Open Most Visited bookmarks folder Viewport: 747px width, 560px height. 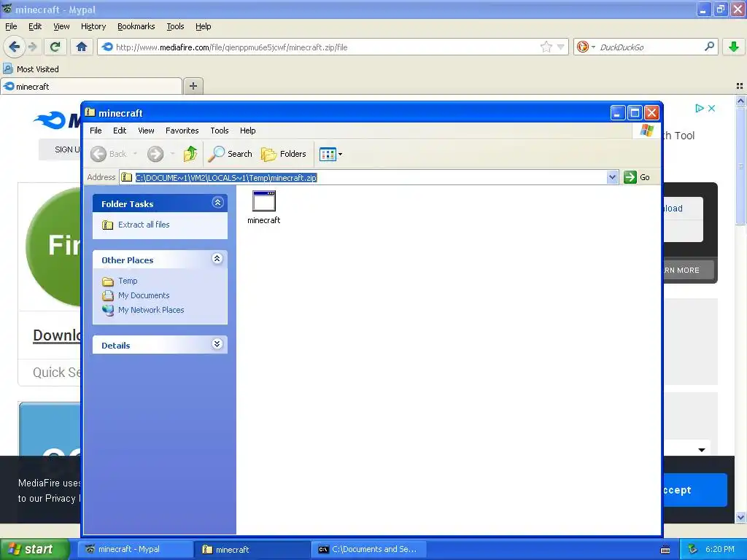(x=31, y=69)
